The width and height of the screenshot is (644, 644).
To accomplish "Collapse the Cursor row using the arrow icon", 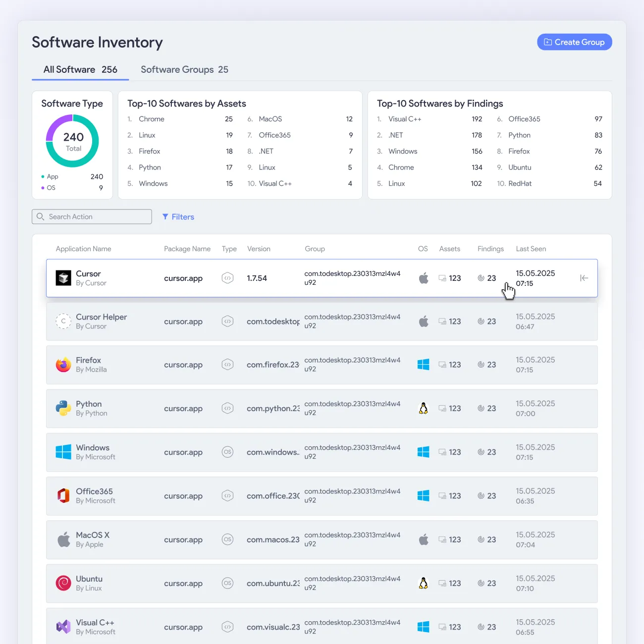I will click(584, 278).
